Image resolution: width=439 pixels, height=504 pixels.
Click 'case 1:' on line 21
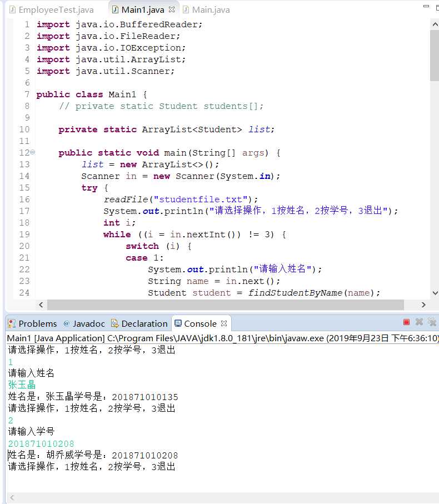click(144, 258)
